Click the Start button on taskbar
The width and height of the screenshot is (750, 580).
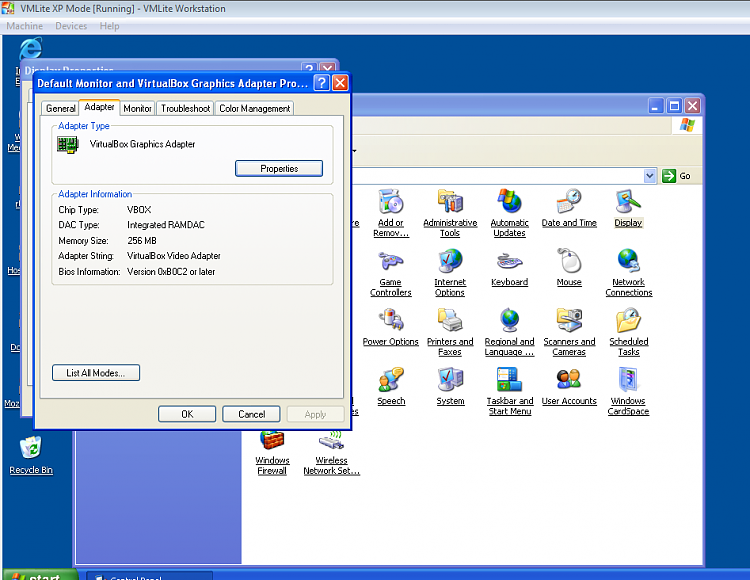40,575
